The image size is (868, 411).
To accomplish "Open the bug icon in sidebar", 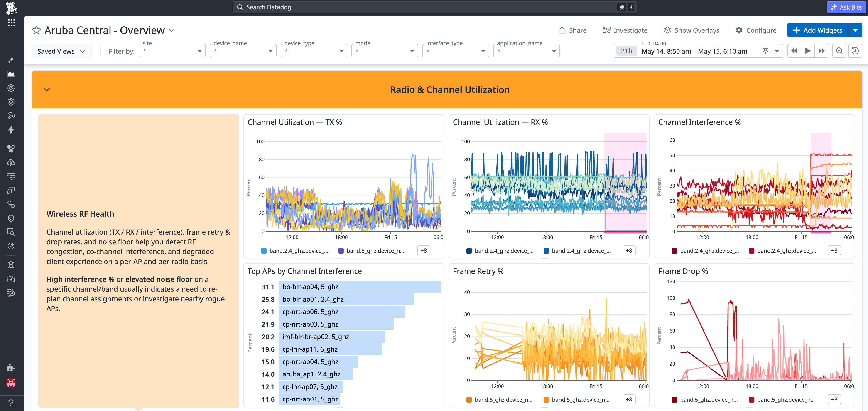I will tap(11, 265).
